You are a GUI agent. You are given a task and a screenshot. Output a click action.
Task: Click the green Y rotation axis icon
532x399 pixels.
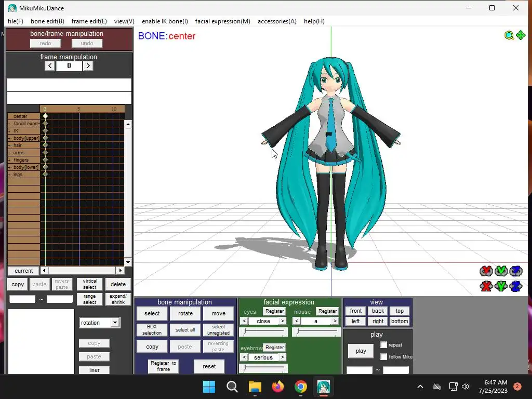point(501,271)
